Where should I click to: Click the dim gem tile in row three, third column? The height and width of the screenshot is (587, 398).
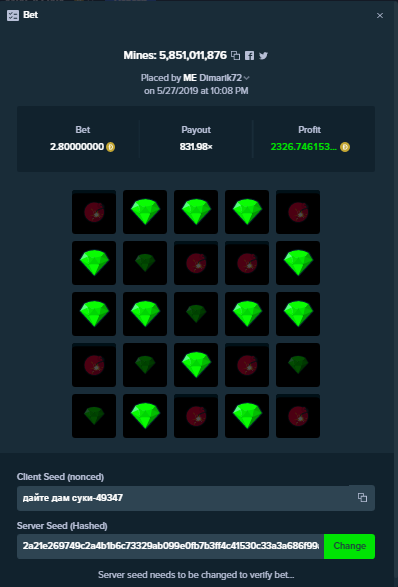pyautogui.click(x=196, y=314)
